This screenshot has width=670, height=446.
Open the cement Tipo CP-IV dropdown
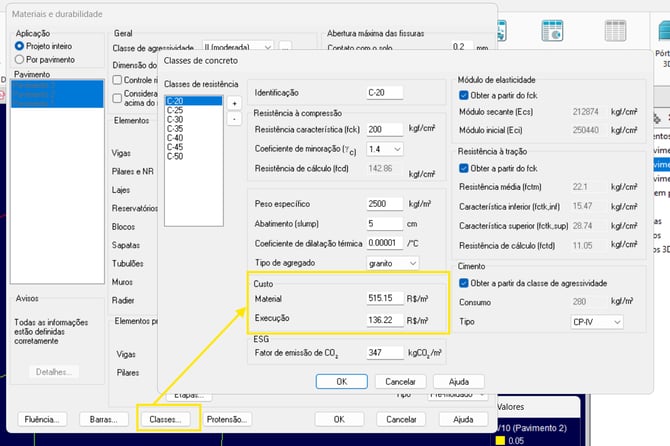pos(597,322)
